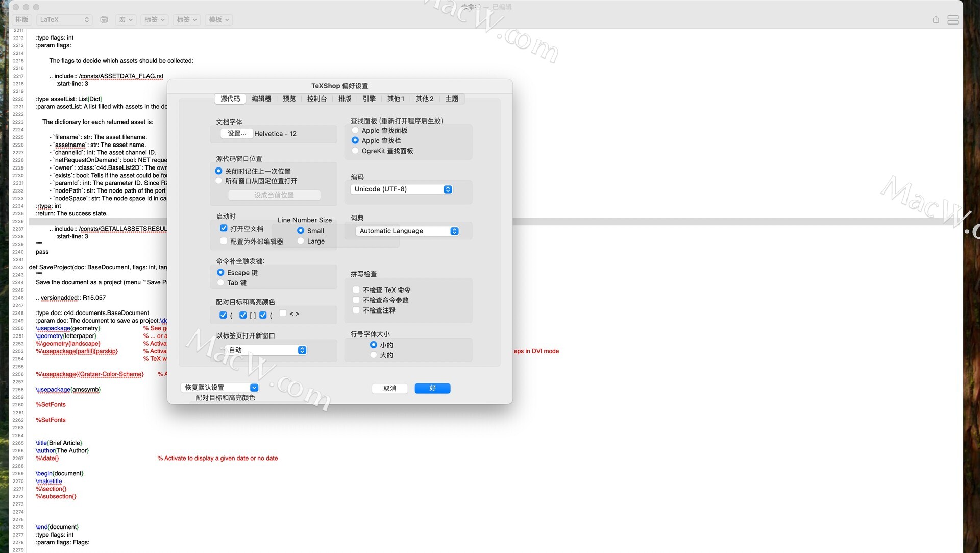
Task: Open the Unicode (UTF-8) encoding dropdown
Action: (x=401, y=189)
